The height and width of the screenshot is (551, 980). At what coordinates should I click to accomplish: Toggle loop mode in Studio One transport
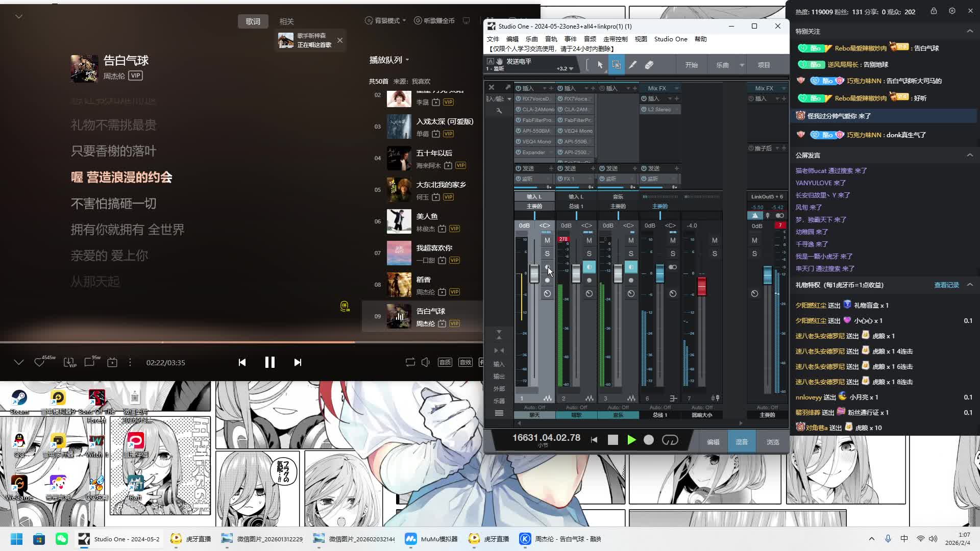pos(670,440)
